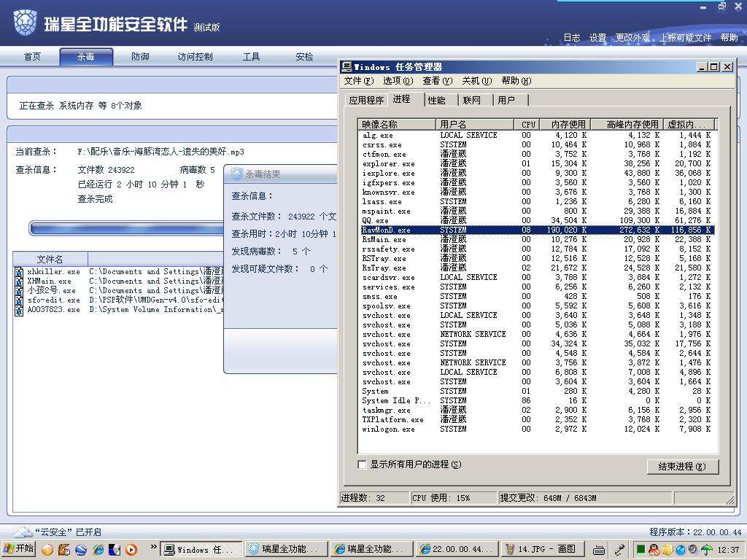Click the Rising lion shield logo
The width and height of the screenshot is (747, 560).
[x=26, y=22]
